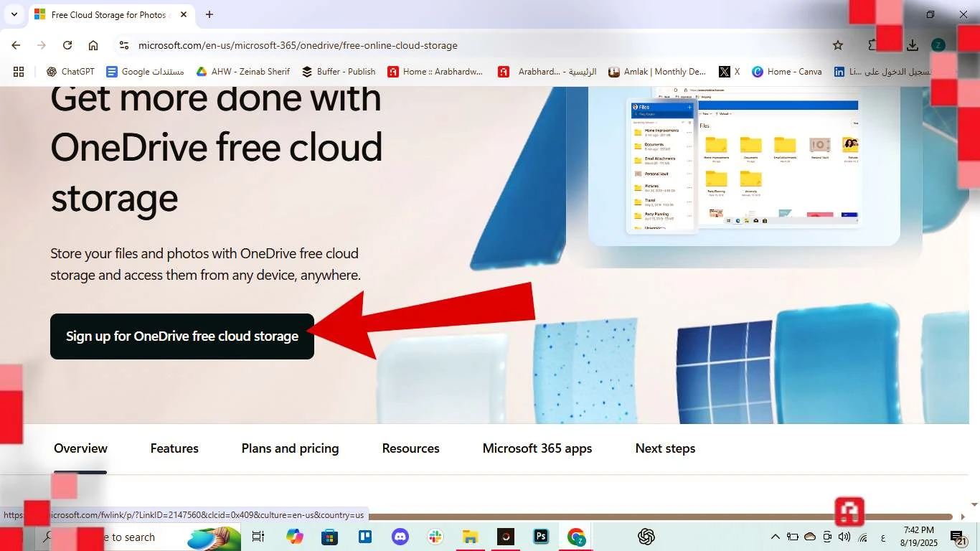Open the OneDrive cloud tray icon

(810, 537)
